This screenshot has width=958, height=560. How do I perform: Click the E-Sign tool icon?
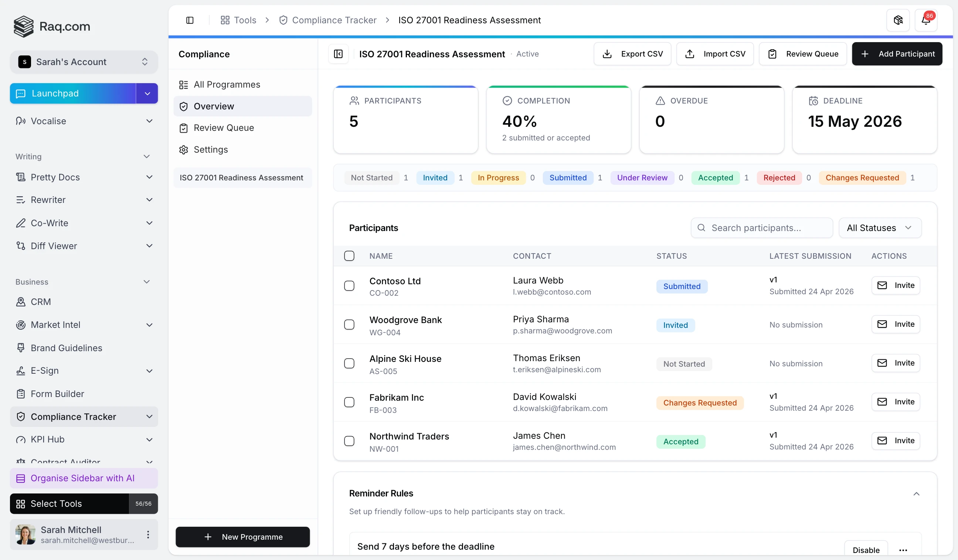point(21,371)
